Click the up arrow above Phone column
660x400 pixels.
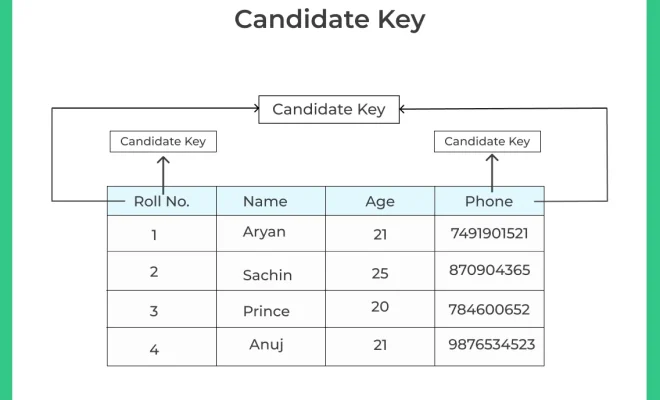pyautogui.click(x=492, y=171)
